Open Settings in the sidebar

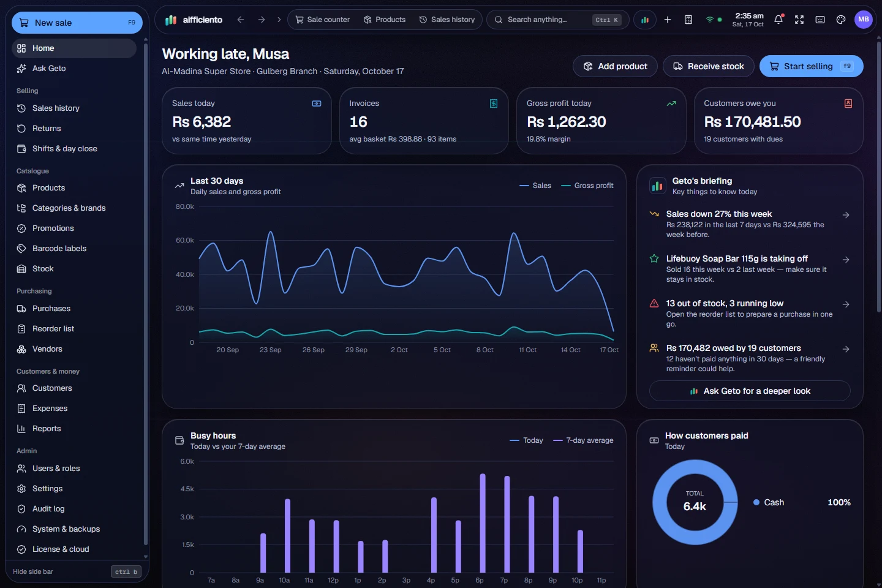pos(73,488)
